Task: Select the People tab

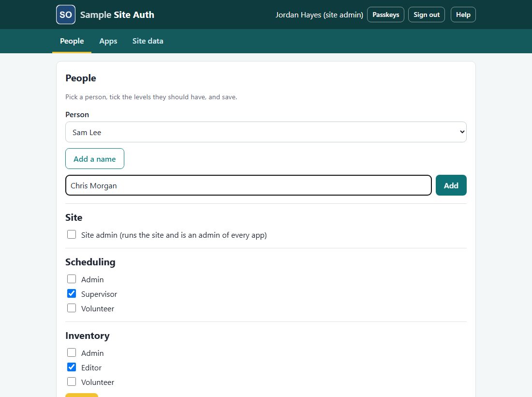Action: click(72, 41)
